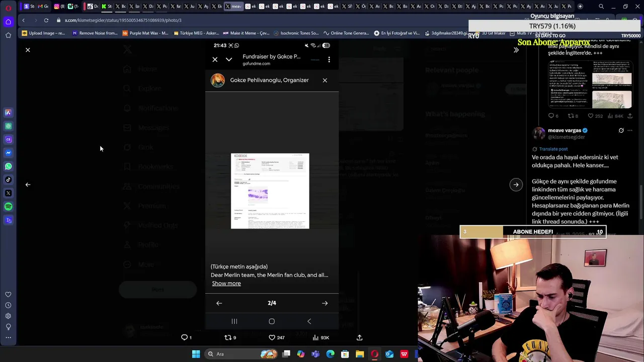Reply to the photo post (1 comment)
The width and height of the screenshot is (644, 362).
(x=187, y=337)
